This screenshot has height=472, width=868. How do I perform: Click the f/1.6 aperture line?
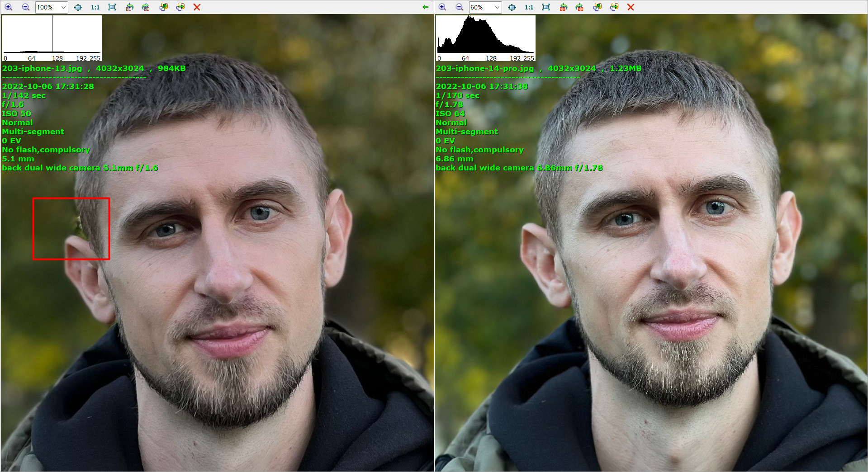pyautogui.click(x=13, y=104)
